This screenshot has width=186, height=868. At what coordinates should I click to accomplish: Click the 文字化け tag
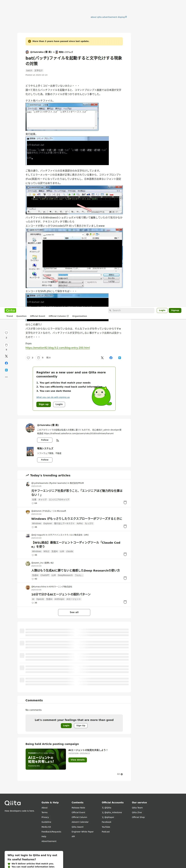pyautogui.click(x=39, y=70)
